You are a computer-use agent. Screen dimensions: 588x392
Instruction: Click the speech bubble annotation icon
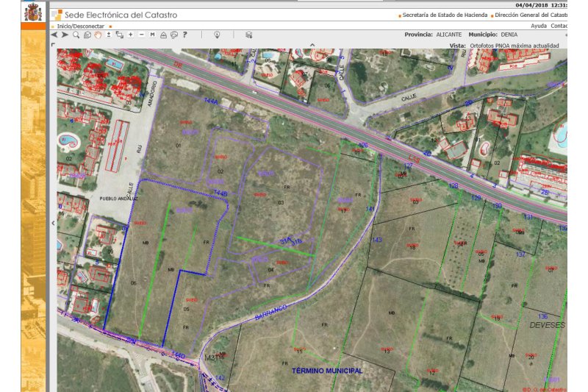point(174,35)
